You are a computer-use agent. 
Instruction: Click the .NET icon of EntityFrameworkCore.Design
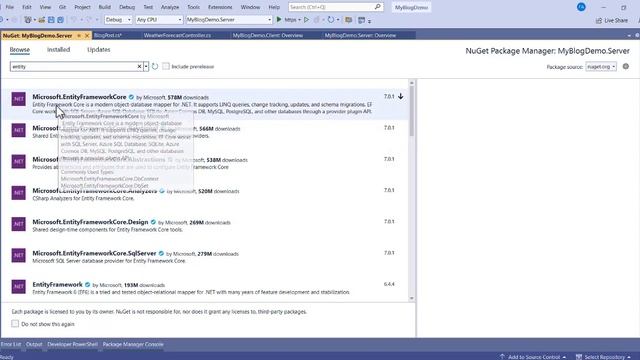(18, 224)
